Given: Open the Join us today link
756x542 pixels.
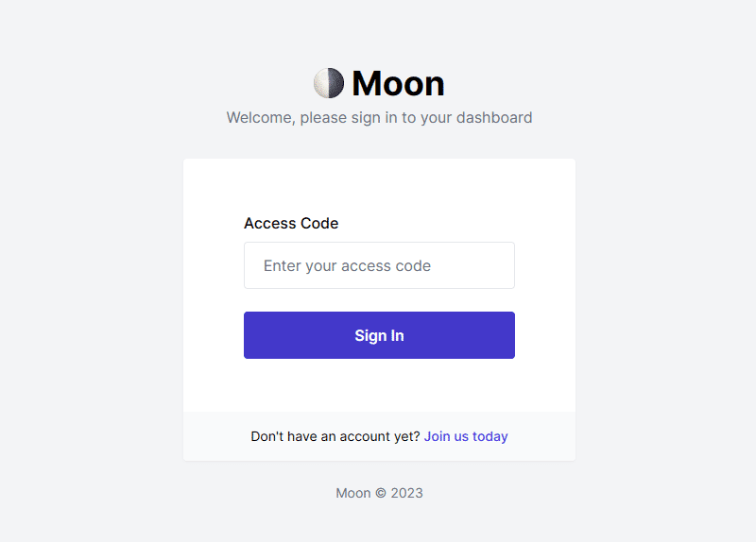Looking at the screenshot, I should coord(466,436).
